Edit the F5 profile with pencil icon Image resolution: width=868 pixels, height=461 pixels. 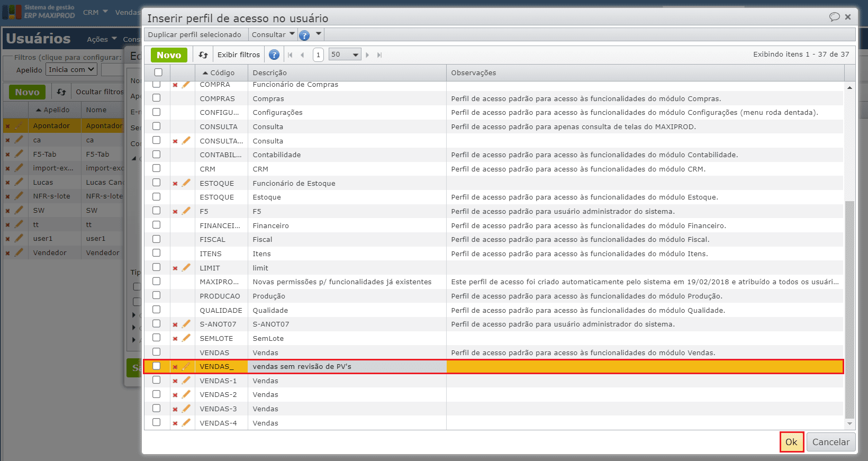click(x=186, y=211)
